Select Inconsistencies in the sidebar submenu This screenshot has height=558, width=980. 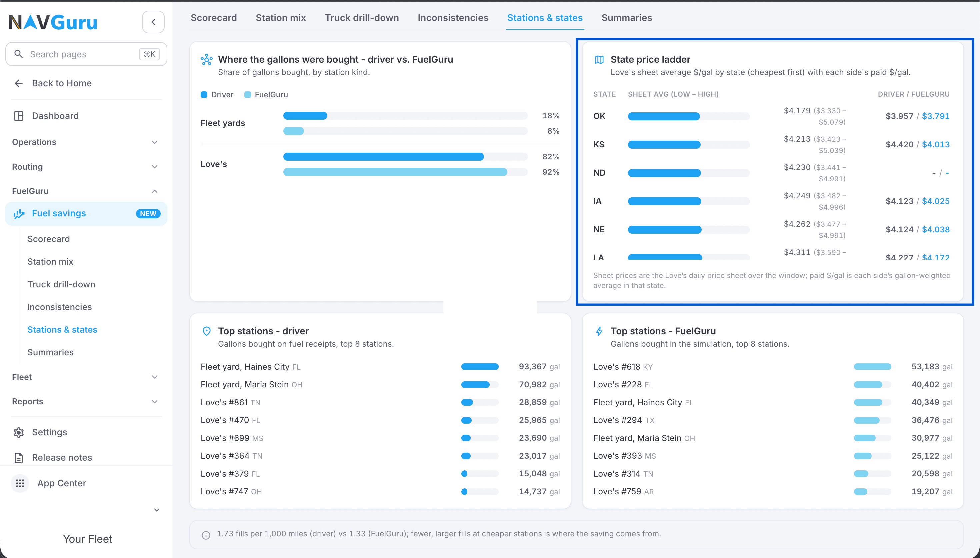tap(59, 307)
